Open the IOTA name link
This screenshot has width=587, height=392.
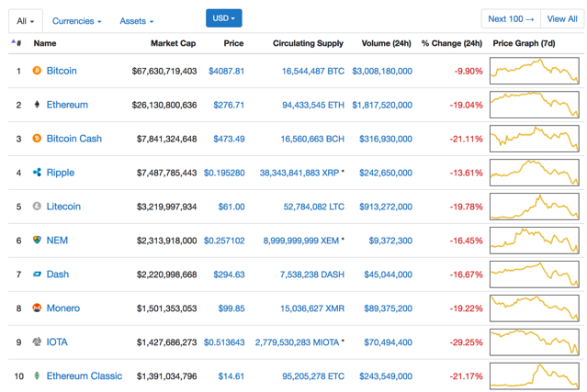(x=57, y=342)
